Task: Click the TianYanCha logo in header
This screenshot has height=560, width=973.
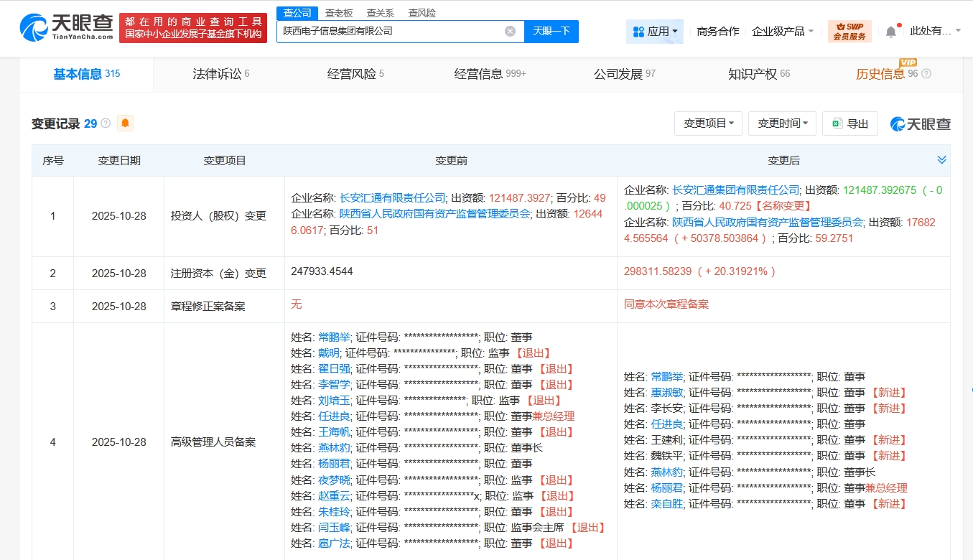Action: pyautogui.click(x=66, y=29)
